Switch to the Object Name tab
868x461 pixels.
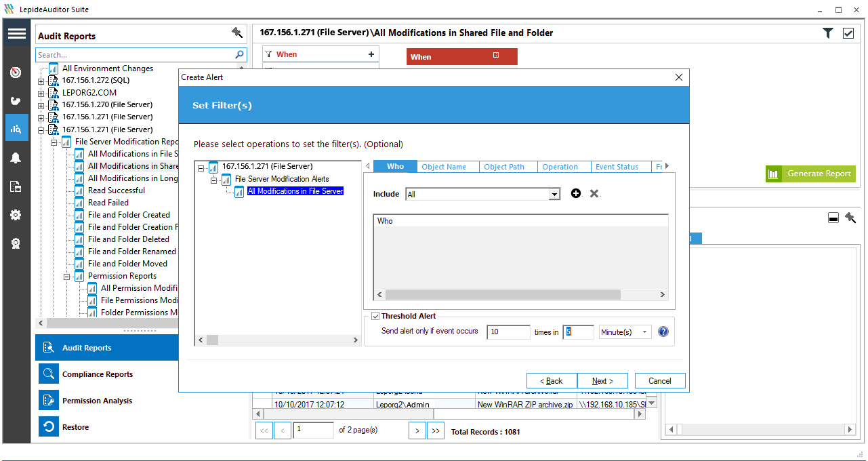[447, 166]
